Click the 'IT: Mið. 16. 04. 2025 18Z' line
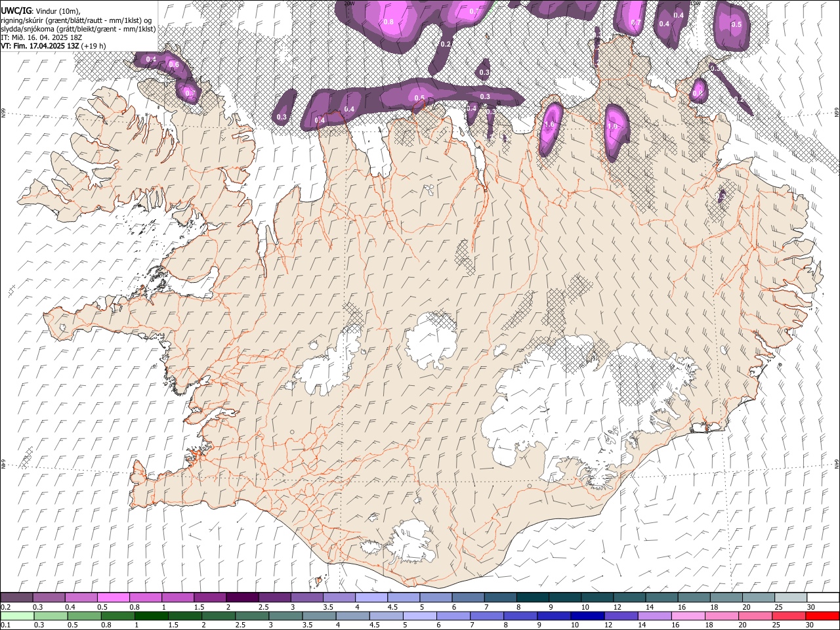Screen dimensions: 840x630 41,37
